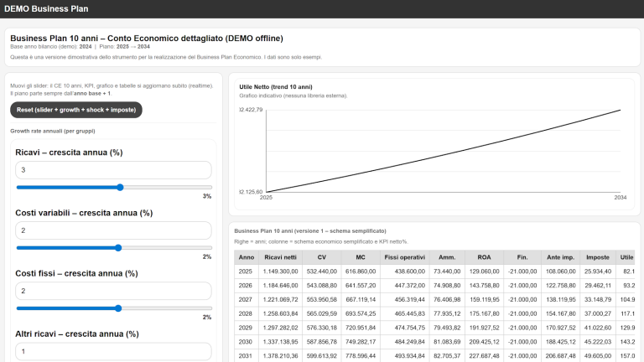Click the DEMO Business Plan header title

click(45, 8)
